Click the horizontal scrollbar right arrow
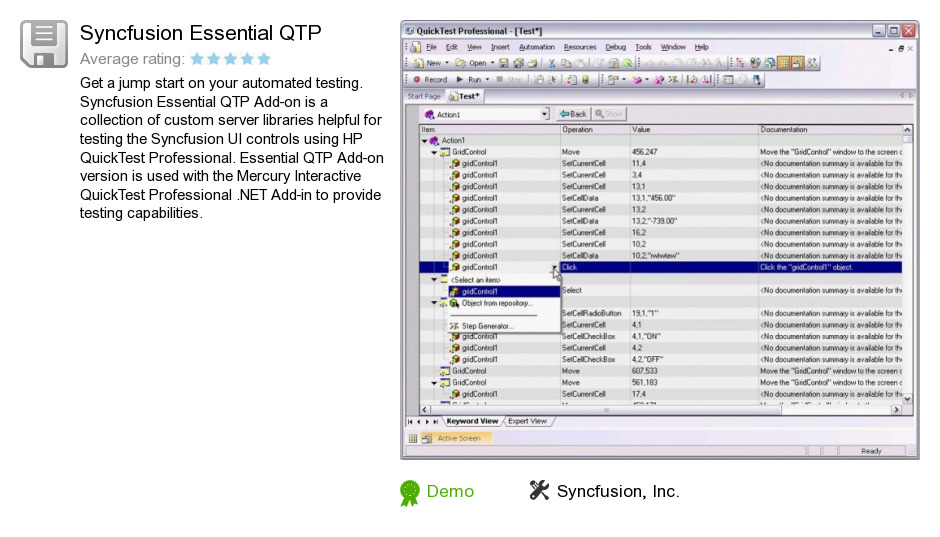This screenshot has height=537, width=940. coord(896,411)
